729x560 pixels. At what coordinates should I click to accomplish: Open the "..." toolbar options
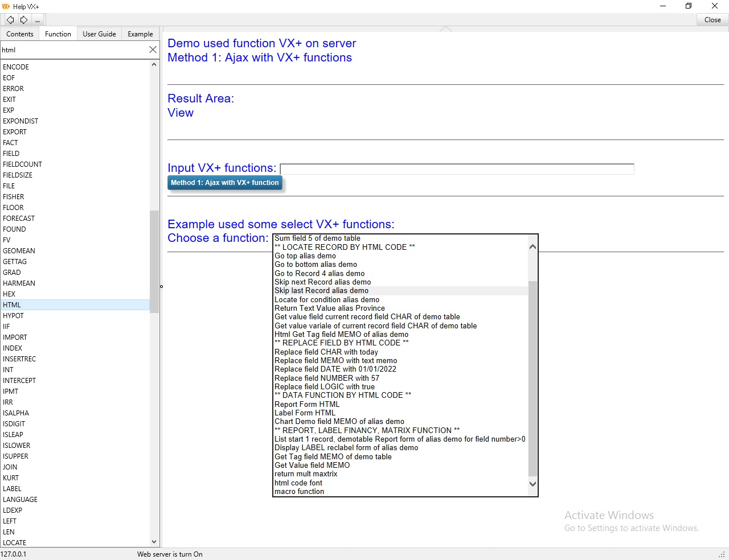point(37,19)
